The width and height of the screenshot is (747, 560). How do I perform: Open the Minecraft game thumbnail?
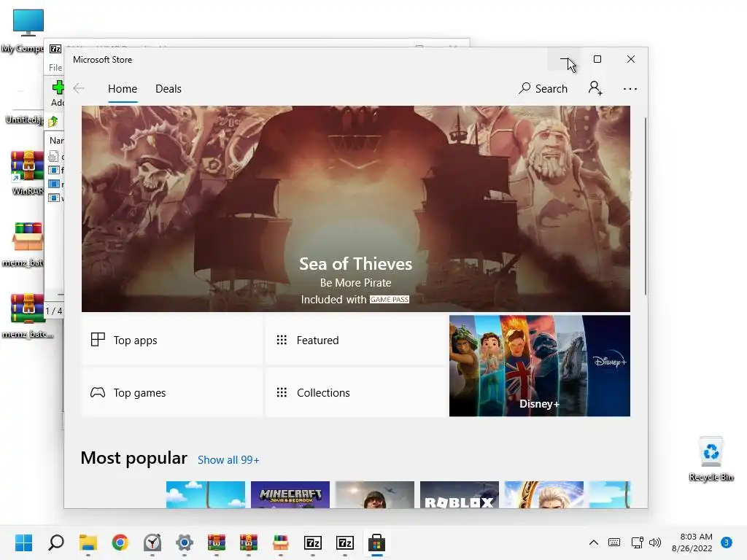click(290, 494)
